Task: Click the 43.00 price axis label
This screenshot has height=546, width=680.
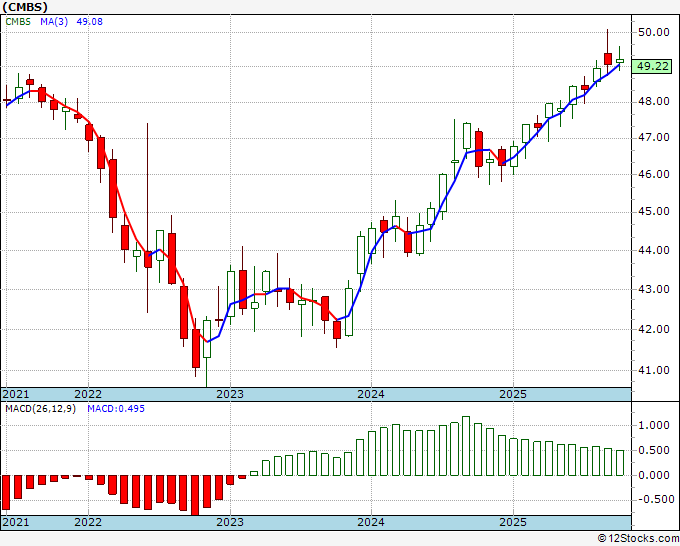Action: tap(654, 289)
